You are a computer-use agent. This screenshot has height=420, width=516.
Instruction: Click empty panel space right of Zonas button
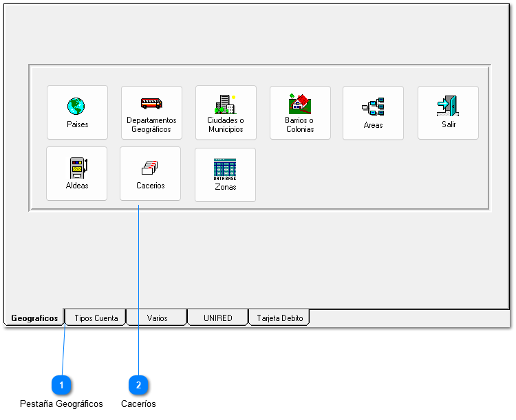point(372,175)
